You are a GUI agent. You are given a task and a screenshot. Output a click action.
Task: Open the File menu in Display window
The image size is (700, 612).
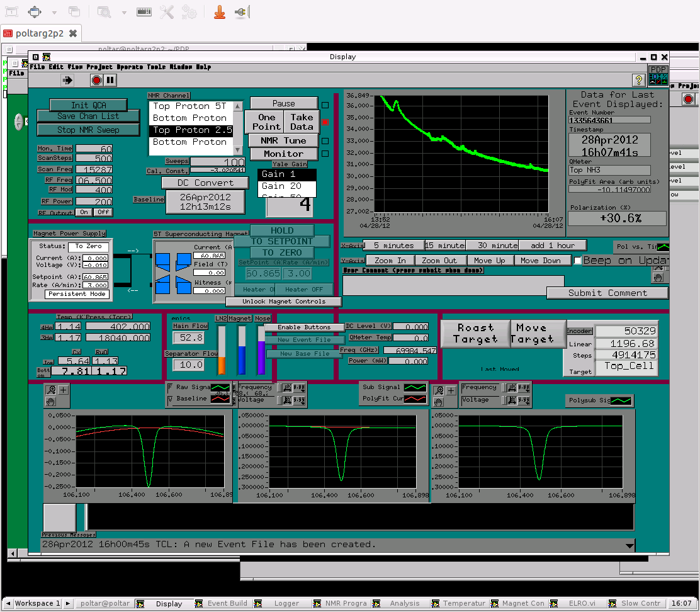pos(37,67)
